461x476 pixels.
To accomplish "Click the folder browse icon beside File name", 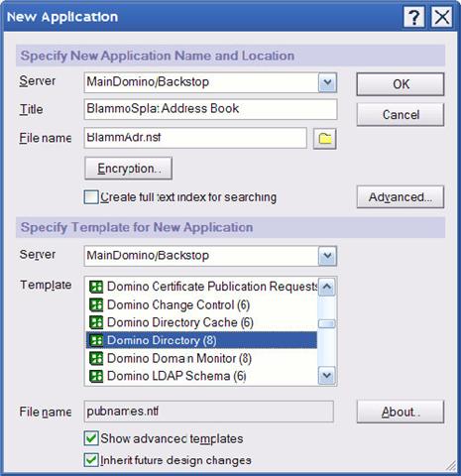I will [324, 139].
